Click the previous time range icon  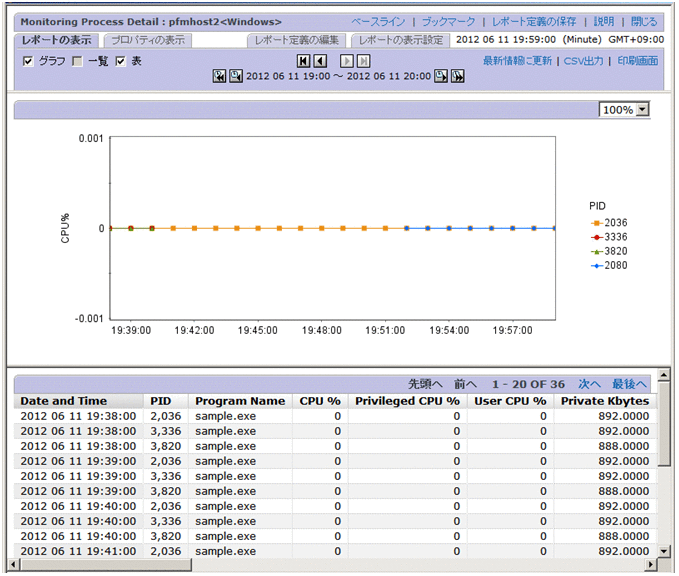[236, 76]
